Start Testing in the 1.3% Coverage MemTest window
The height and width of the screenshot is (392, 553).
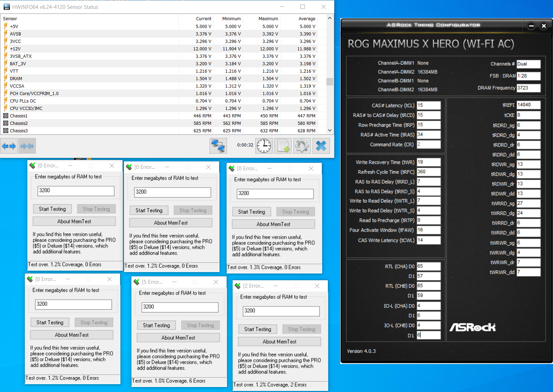(x=251, y=212)
